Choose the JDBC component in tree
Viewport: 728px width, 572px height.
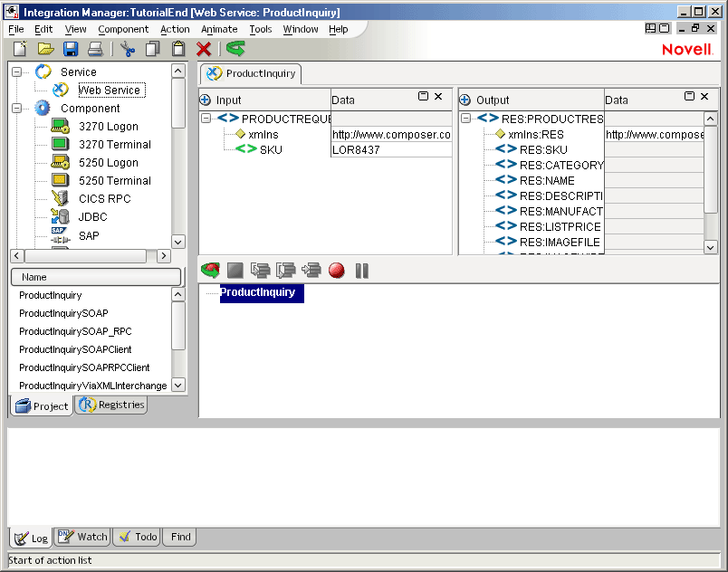(93, 216)
